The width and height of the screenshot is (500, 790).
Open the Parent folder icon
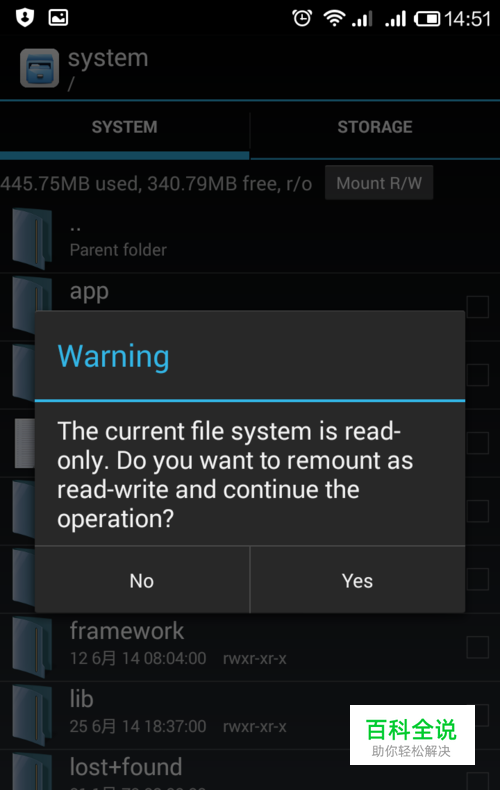pyautogui.click(x=32, y=238)
